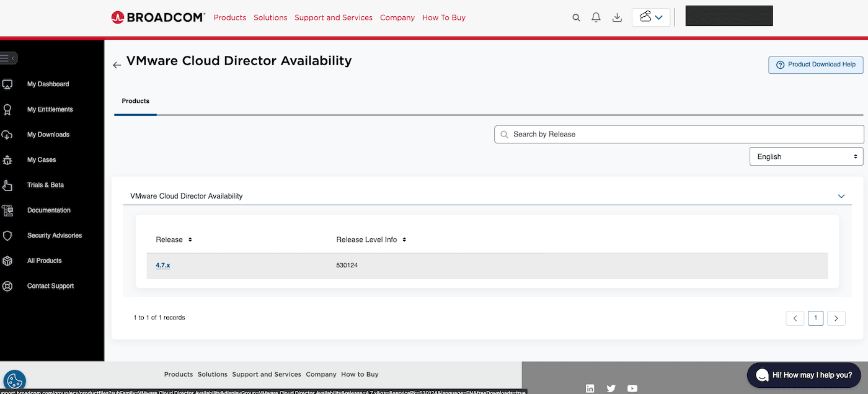
Task: Click the All Products cube icon
Action: [7, 261]
